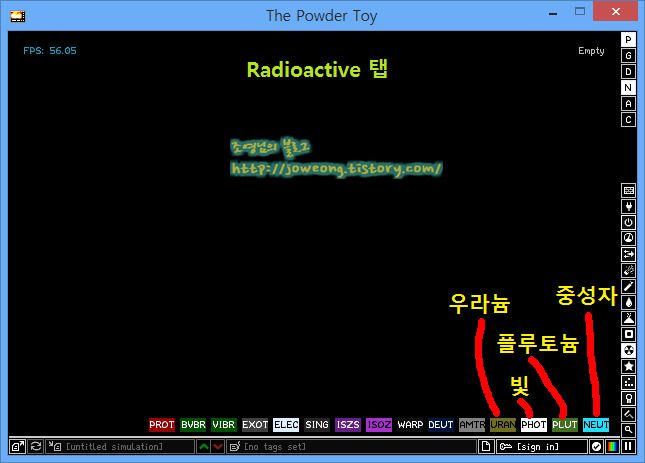This screenshot has width=645, height=463.
Task: Select the ISZS element
Action: [348, 425]
